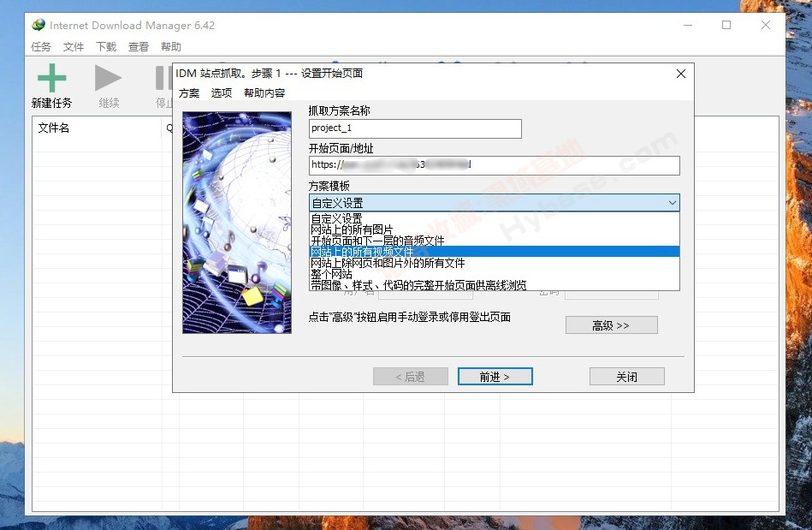Screen dimensions: 812x530
Task: Click the 文件名 column header
Action: click(97, 128)
